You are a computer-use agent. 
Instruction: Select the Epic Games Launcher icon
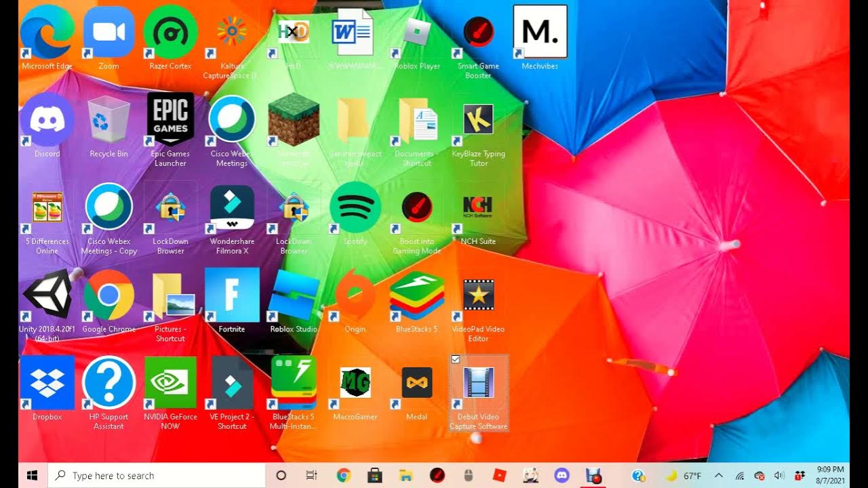(170, 120)
